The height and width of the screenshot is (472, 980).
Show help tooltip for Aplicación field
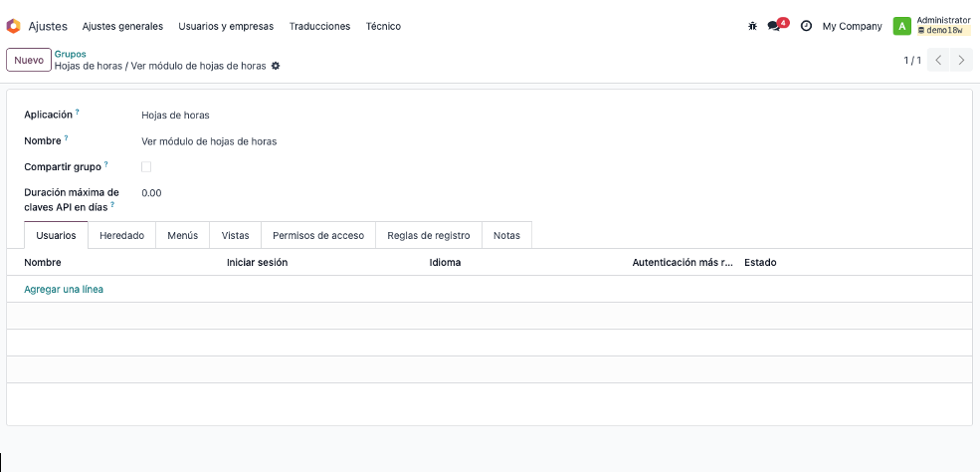tap(78, 112)
